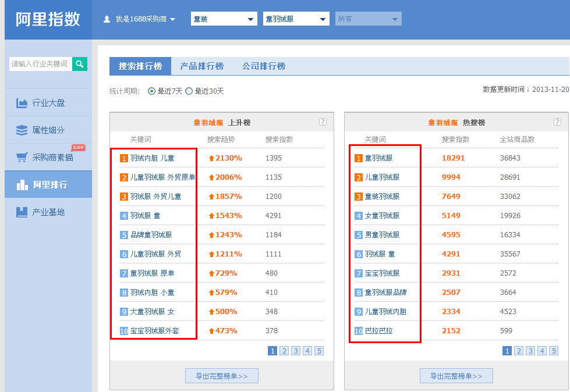Click help icon on 上升榜 panel
570x392 pixels.
(x=323, y=122)
